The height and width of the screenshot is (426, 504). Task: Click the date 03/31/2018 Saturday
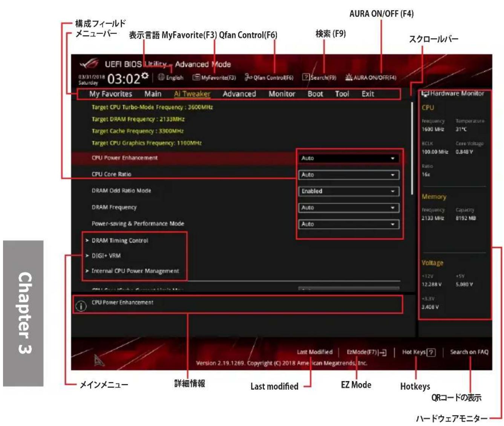click(x=92, y=79)
